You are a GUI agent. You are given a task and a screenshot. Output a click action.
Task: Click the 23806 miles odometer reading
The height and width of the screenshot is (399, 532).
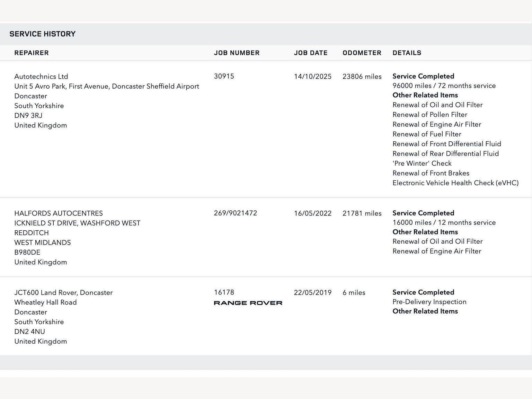click(x=362, y=77)
